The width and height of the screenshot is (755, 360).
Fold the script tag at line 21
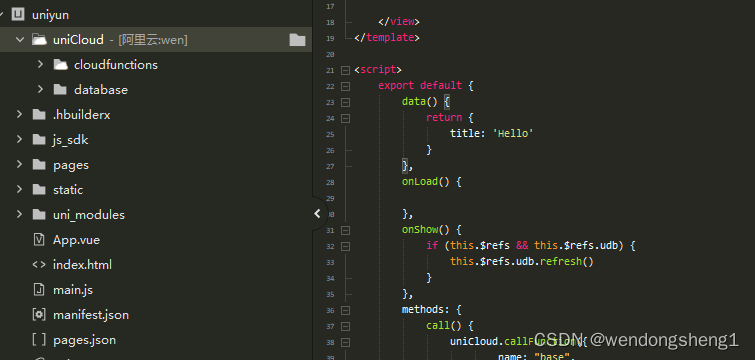pyautogui.click(x=345, y=70)
